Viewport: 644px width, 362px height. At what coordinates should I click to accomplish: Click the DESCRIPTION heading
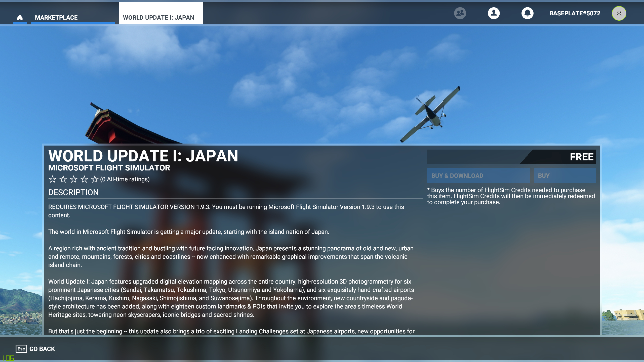[73, 192]
